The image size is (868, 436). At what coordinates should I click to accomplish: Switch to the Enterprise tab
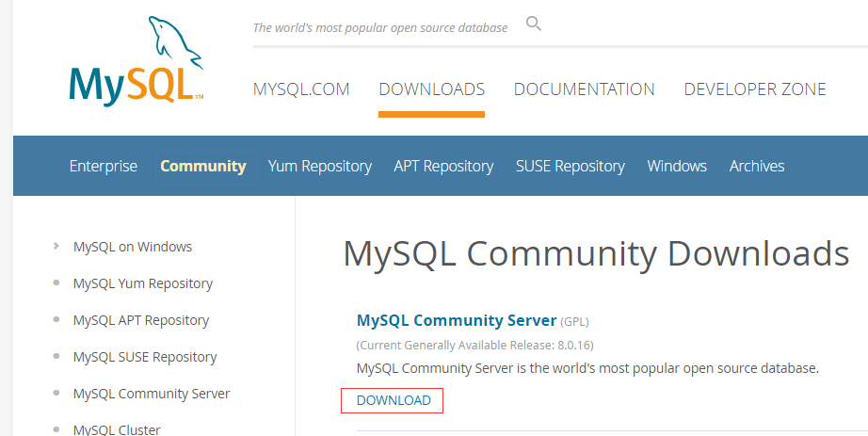point(104,166)
